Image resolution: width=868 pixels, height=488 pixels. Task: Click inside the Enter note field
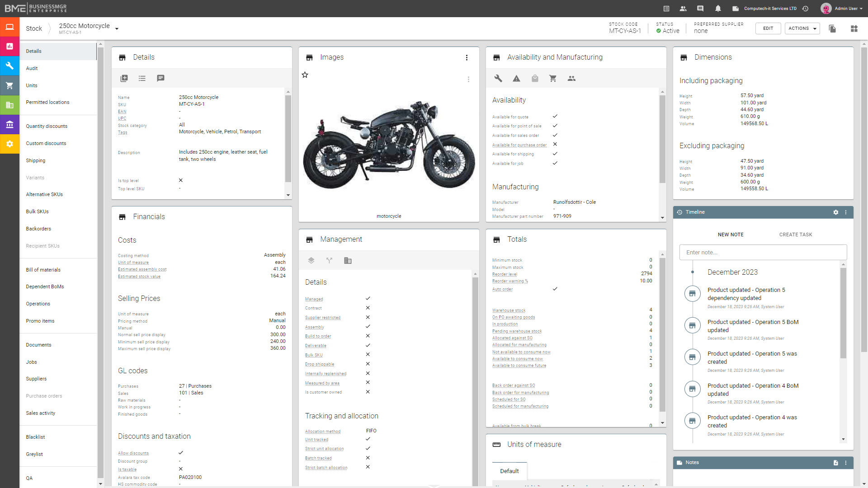click(x=763, y=252)
